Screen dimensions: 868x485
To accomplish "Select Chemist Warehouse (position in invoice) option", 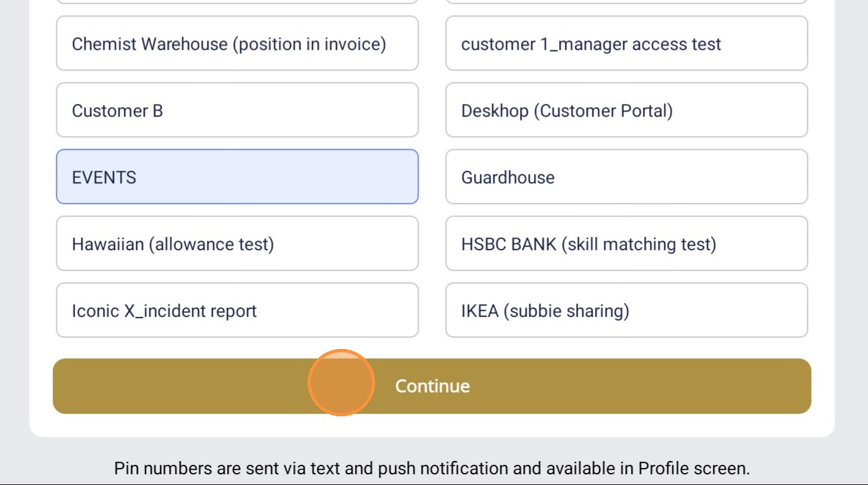I will coord(237,43).
